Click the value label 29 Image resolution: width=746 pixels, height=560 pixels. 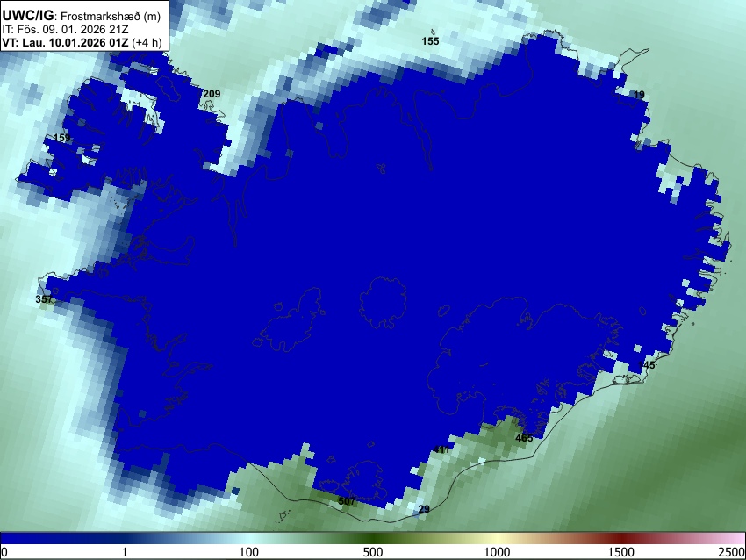(424, 509)
